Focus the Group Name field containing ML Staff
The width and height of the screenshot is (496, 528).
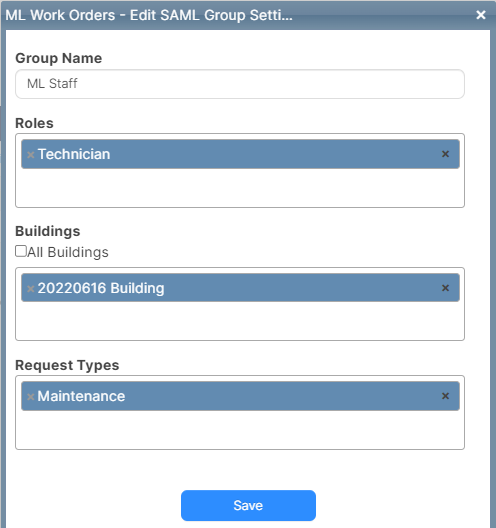pos(240,84)
